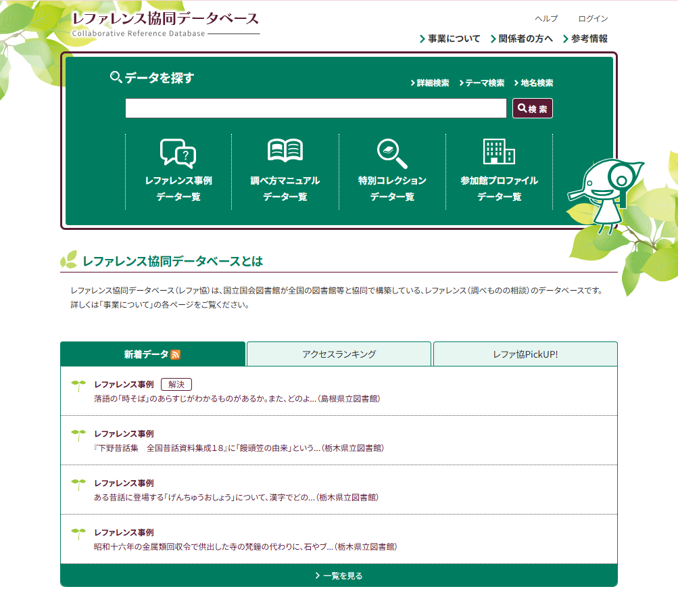Click the speech bubble レファレンス事例 icon
The width and height of the screenshot is (678, 616).
coord(178,153)
